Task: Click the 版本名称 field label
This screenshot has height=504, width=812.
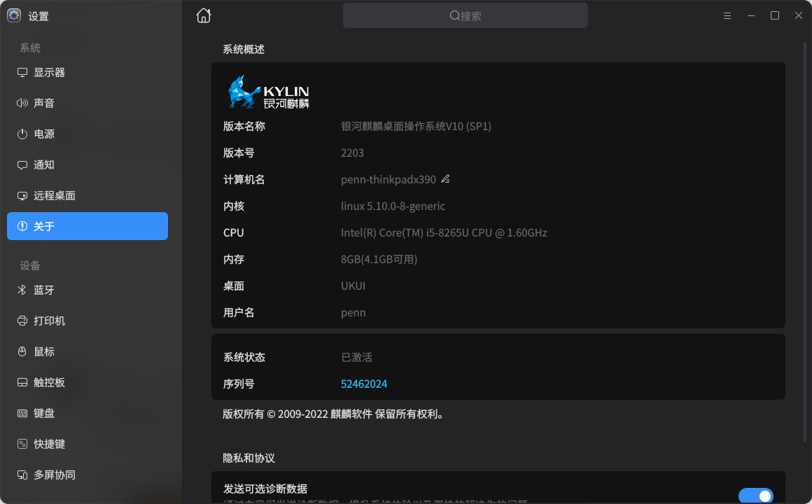Action: [244, 127]
